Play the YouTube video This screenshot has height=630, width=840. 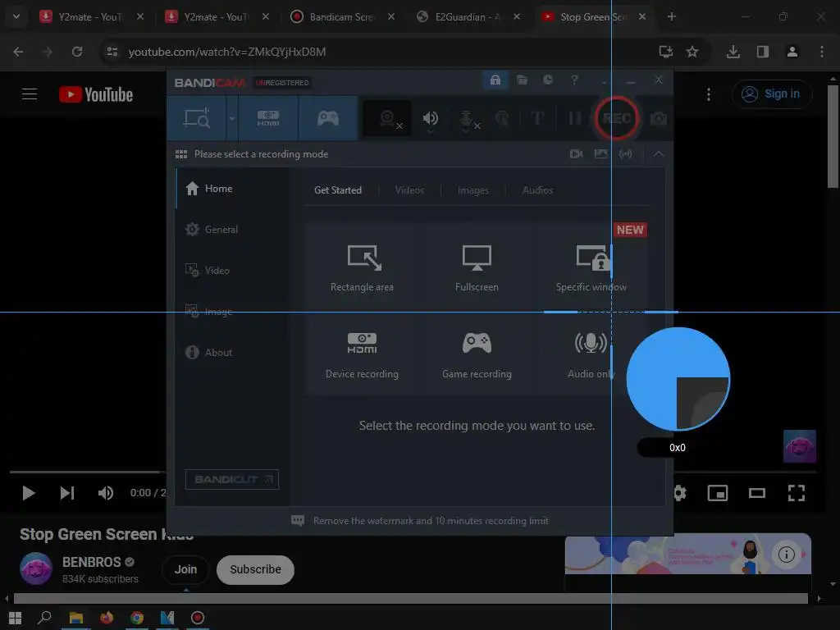[29, 493]
